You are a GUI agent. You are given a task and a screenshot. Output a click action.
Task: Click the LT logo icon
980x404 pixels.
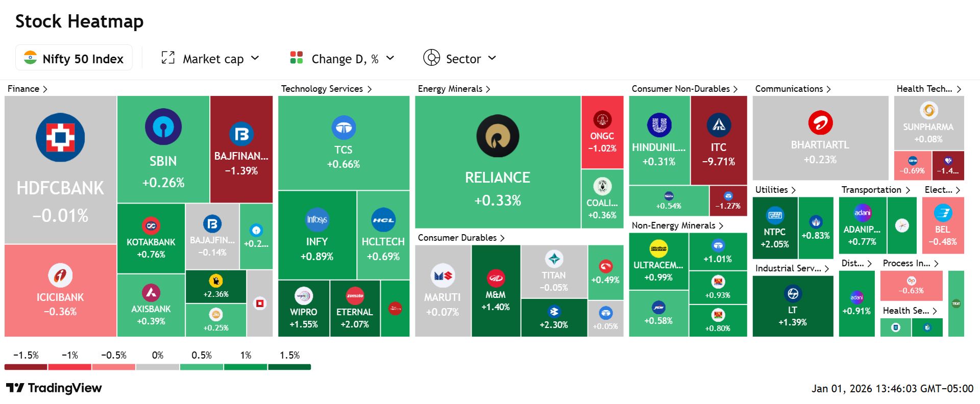pos(793,294)
